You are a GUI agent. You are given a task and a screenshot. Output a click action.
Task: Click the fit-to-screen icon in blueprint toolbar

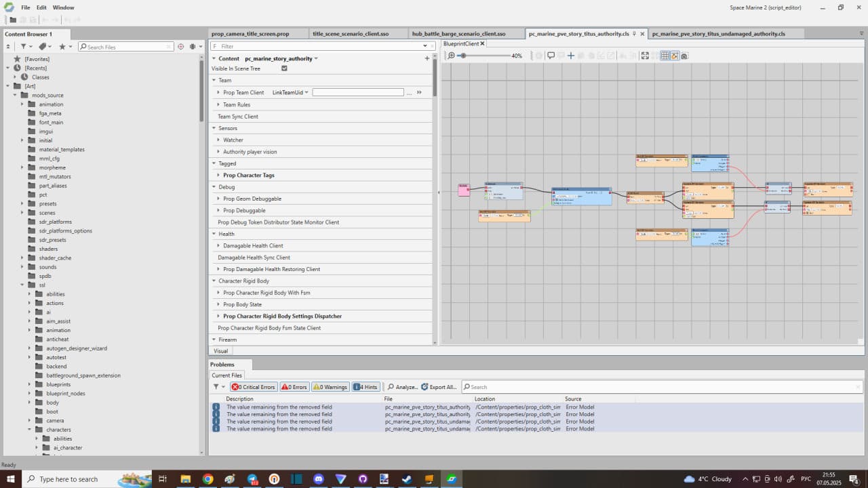click(645, 56)
